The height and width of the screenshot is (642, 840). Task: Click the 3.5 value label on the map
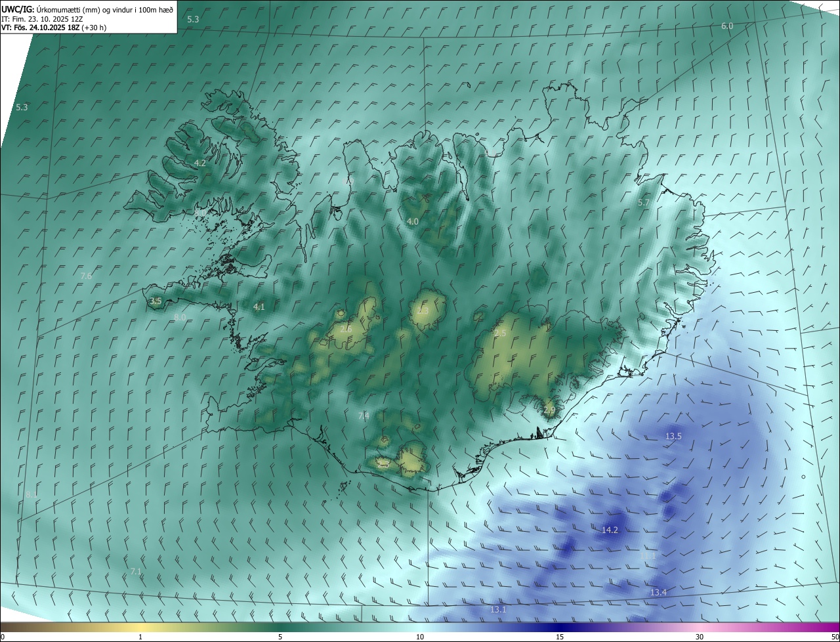click(x=156, y=301)
